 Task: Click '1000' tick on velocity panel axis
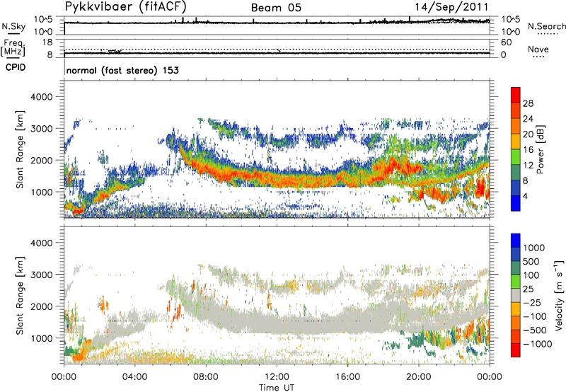(41, 339)
